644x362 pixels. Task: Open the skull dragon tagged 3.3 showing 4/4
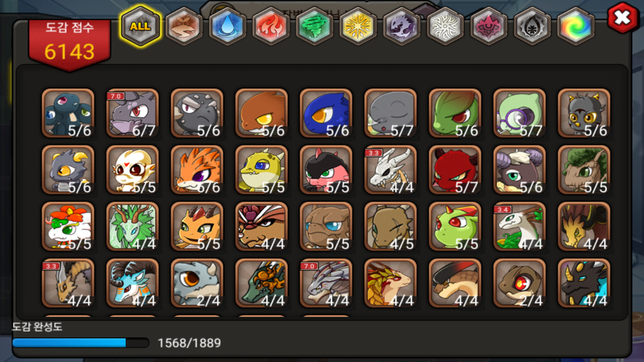390,170
